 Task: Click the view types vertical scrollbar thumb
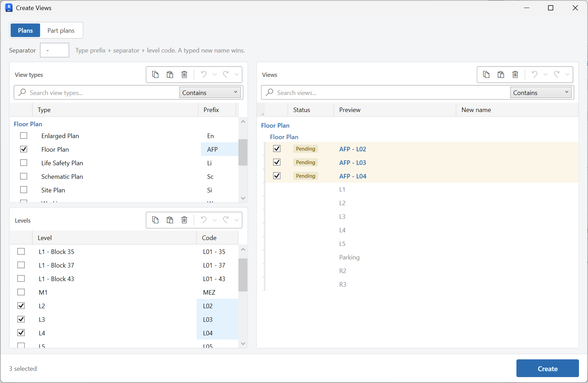[x=243, y=152]
